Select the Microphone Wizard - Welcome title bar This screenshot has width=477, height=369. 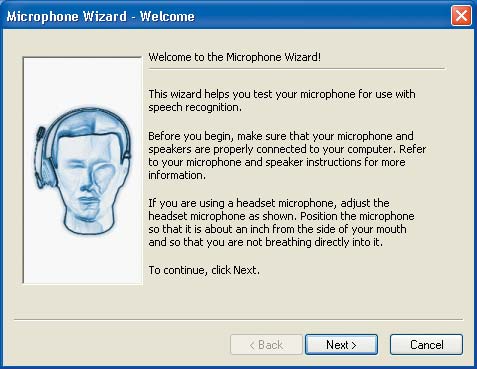pos(227,16)
